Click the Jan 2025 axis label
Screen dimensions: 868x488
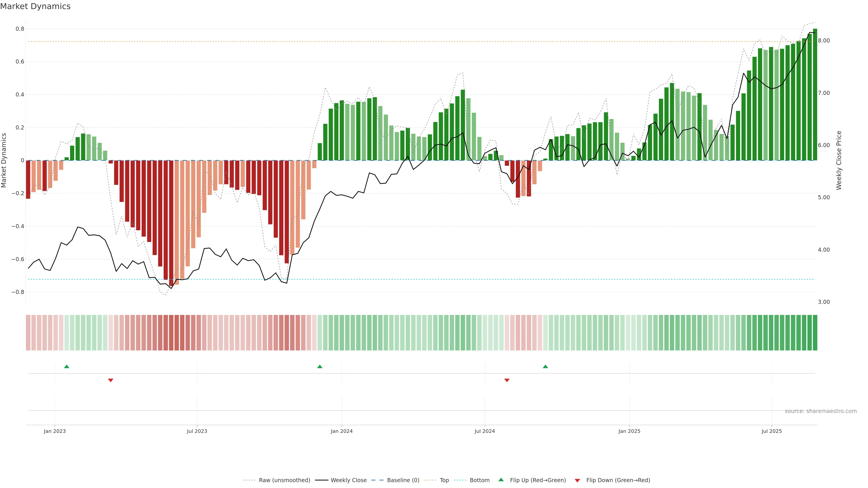(x=629, y=431)
